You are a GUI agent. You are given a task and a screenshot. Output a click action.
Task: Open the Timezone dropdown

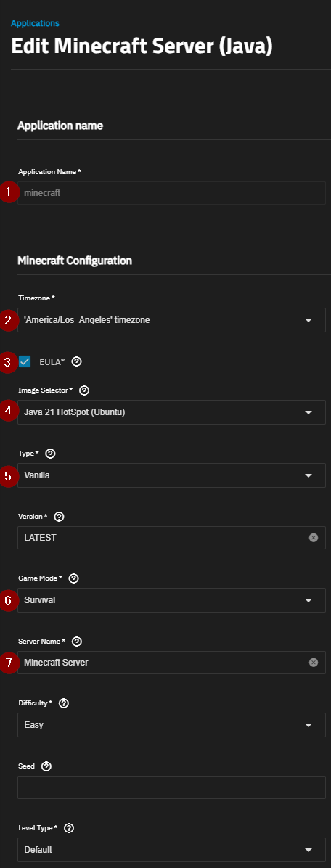171,320
